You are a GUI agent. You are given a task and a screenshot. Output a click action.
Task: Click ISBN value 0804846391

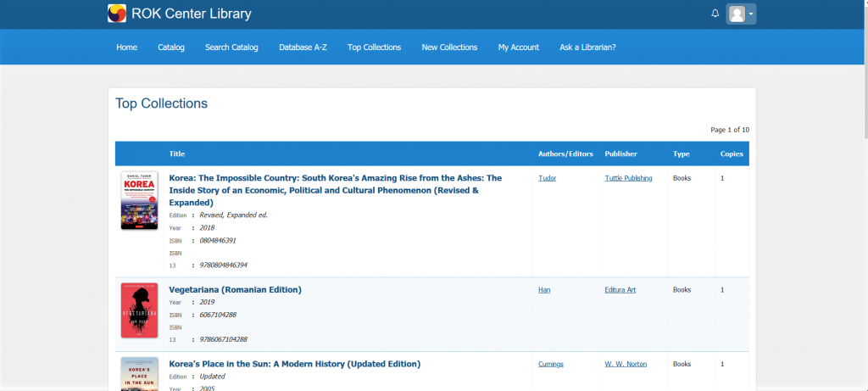coord(218,240)
